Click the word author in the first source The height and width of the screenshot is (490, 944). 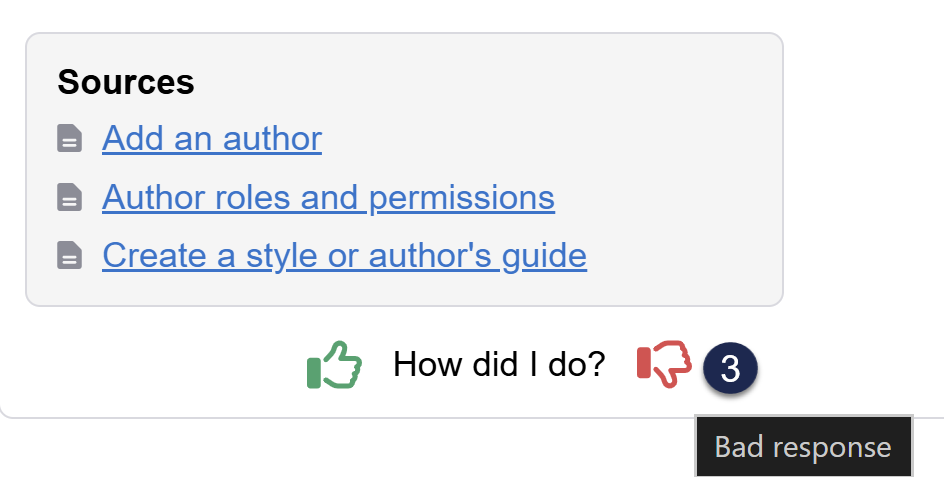coord(277,138)
